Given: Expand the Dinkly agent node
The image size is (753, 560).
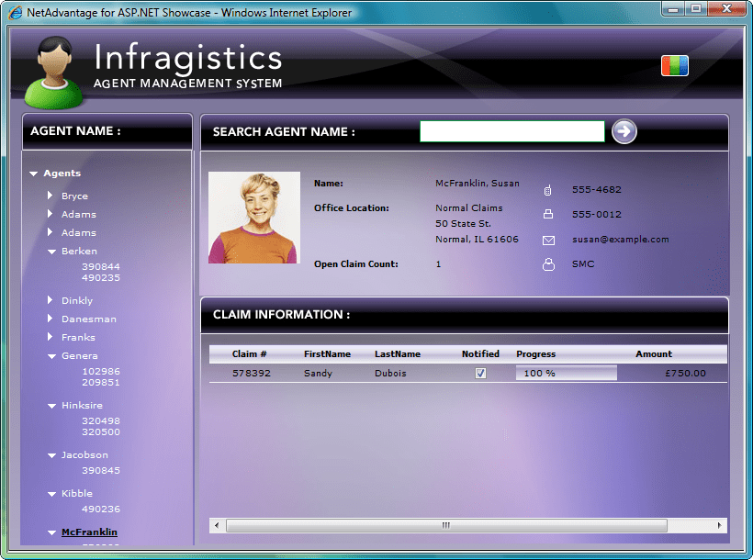Looking at the screenshot, I should click(51, 300).
